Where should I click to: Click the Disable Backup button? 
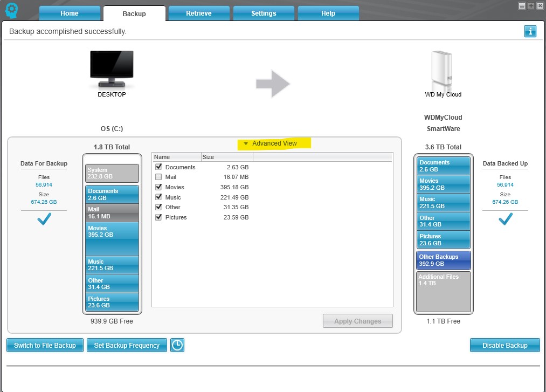coord(505,345)
